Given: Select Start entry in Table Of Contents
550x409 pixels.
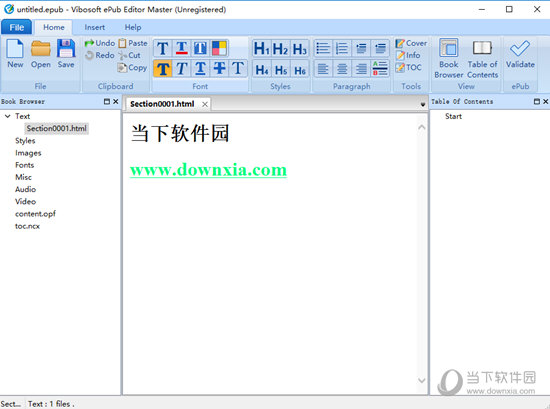Looking at the screenshot, I should click(453, 116).
